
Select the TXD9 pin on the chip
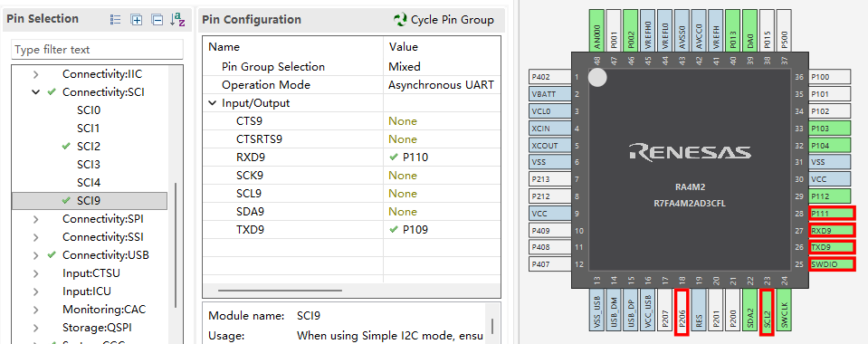point(832,247)
